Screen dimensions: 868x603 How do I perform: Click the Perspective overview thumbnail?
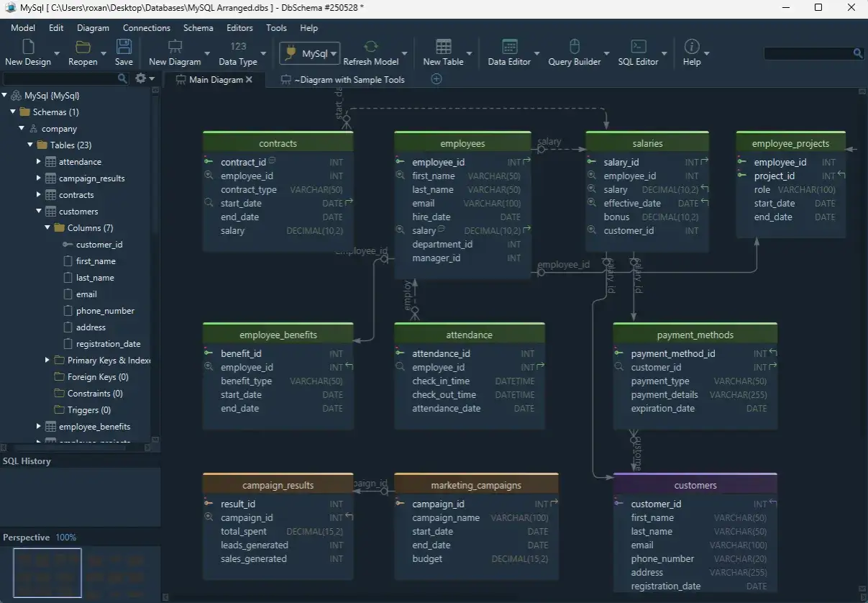click(x=47, y=573)
